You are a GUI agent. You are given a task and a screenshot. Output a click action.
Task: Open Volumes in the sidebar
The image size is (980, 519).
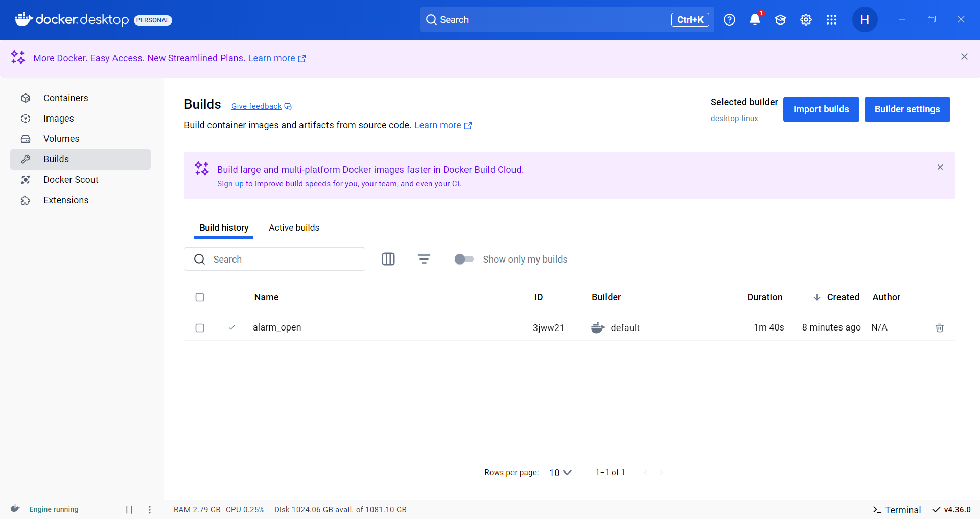point(80,139)
